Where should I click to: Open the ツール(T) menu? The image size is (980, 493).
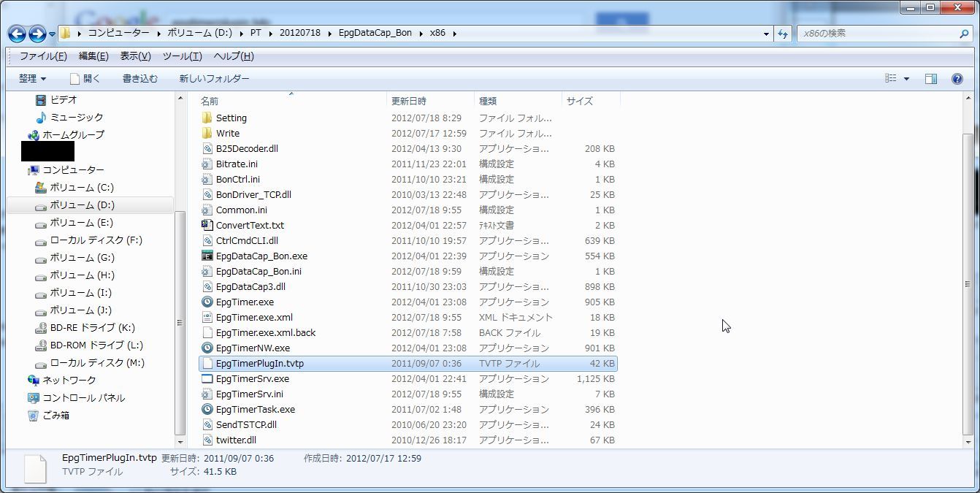182,56
